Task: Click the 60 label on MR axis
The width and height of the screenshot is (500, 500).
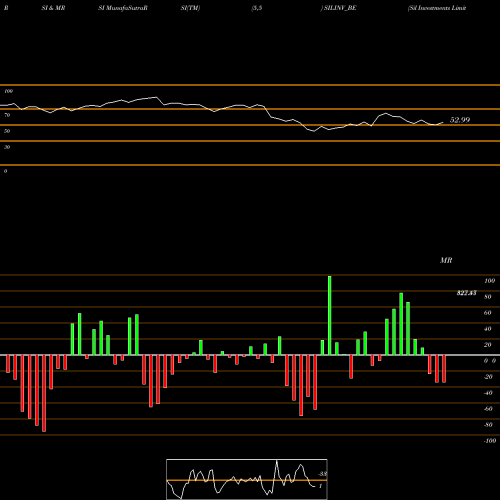Action: coord(488,313)
